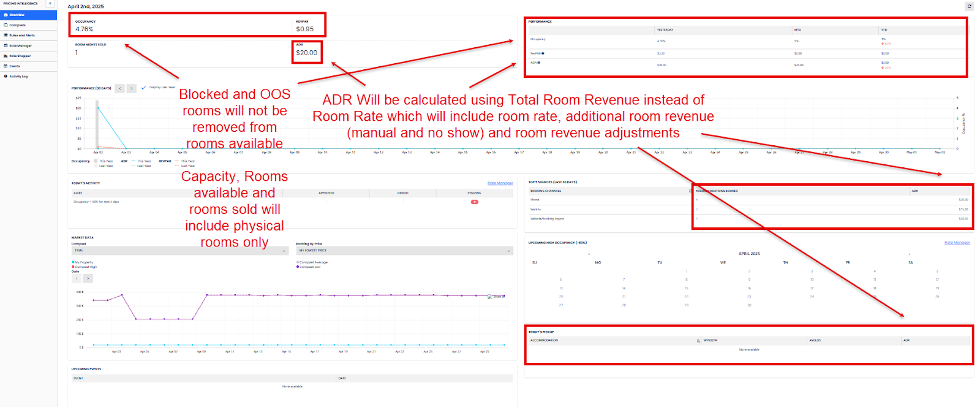Select April 8 in the occupancy calendar
Viewport: 980px width, 407px height.
686,280
